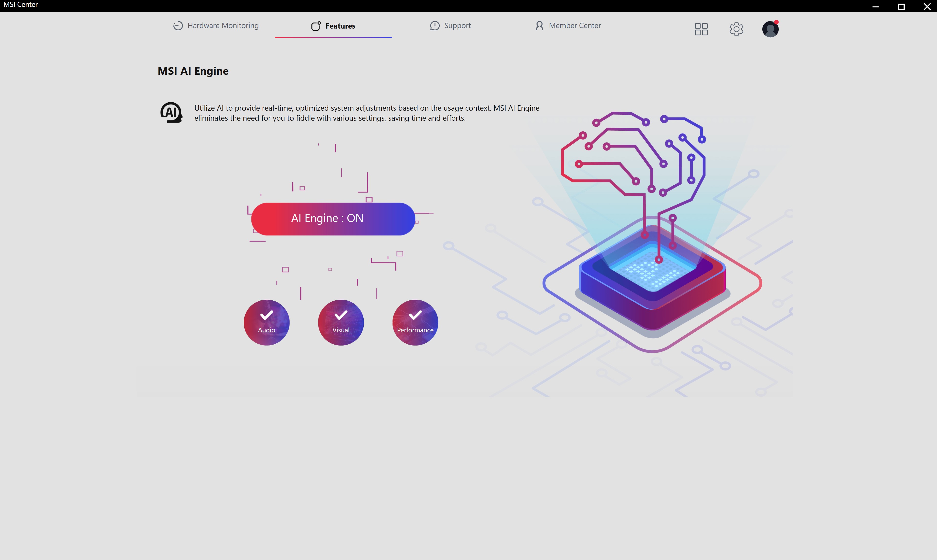
Task: Open the Hardware Monitoring tab label
Action: point(223,26)
